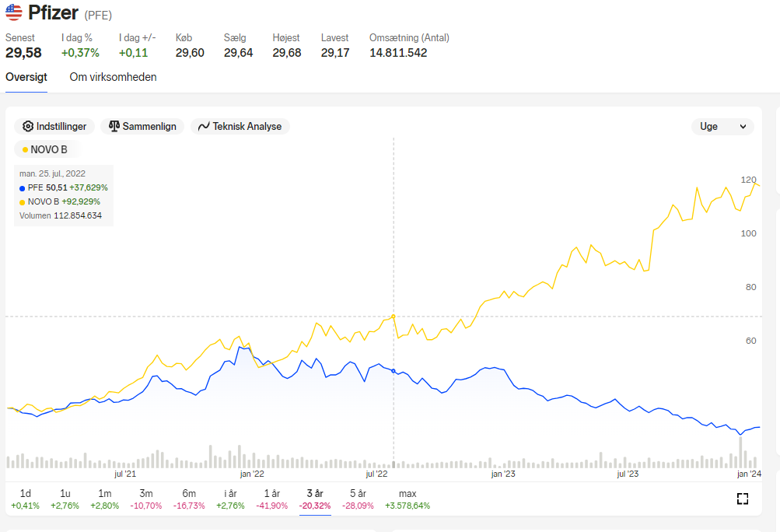The height and width of the screenshot is (532, 780).
Task: Click daily change value +0,11
Action: pyautogui.click(x=133, y=53)
